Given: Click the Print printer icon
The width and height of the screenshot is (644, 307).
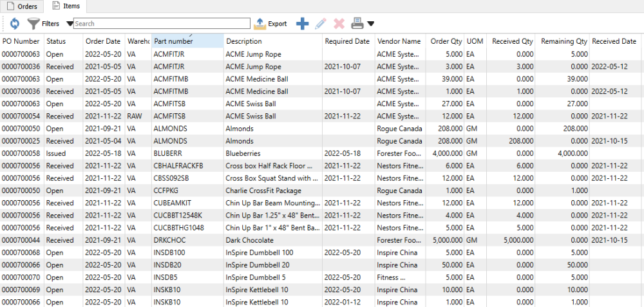Looking at the screenshot, I should [357, 24].
